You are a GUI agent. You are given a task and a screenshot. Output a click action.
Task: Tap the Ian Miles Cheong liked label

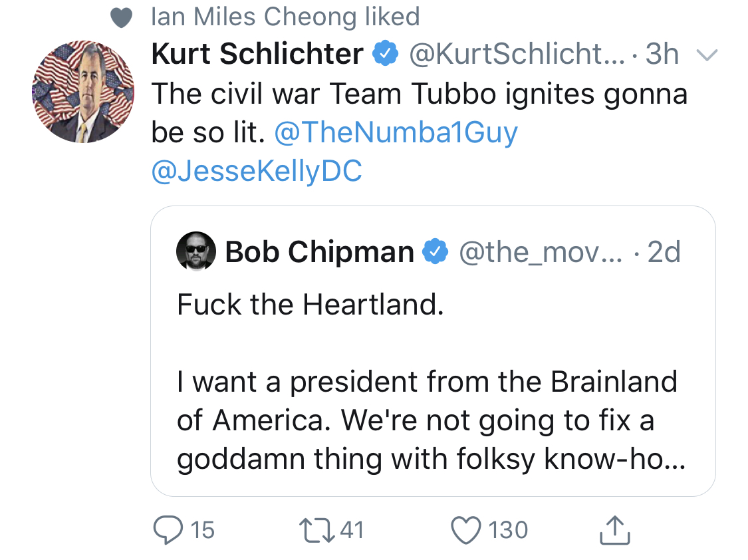[x=285, y=16]
